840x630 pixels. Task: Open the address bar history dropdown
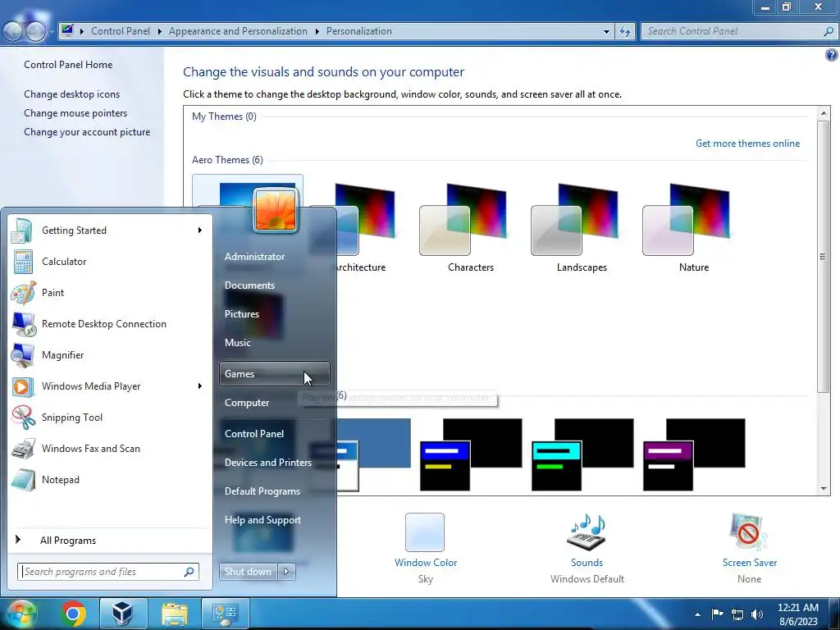click(x=606, y=32)
